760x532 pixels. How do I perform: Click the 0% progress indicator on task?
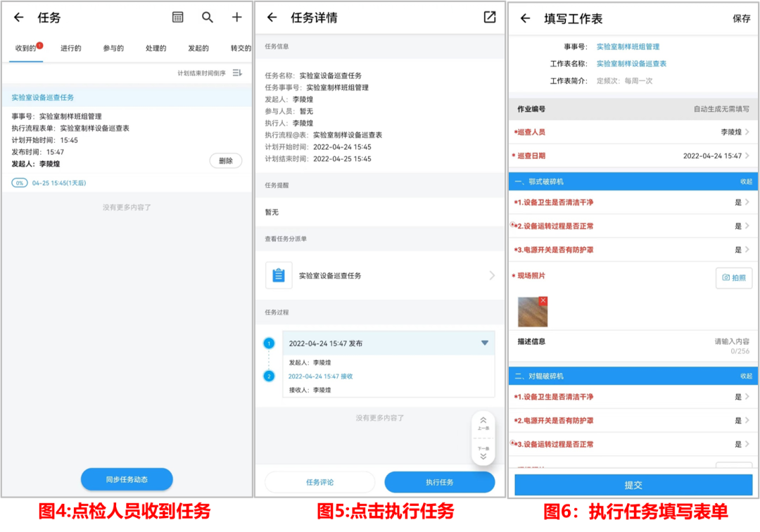[20, 183]
